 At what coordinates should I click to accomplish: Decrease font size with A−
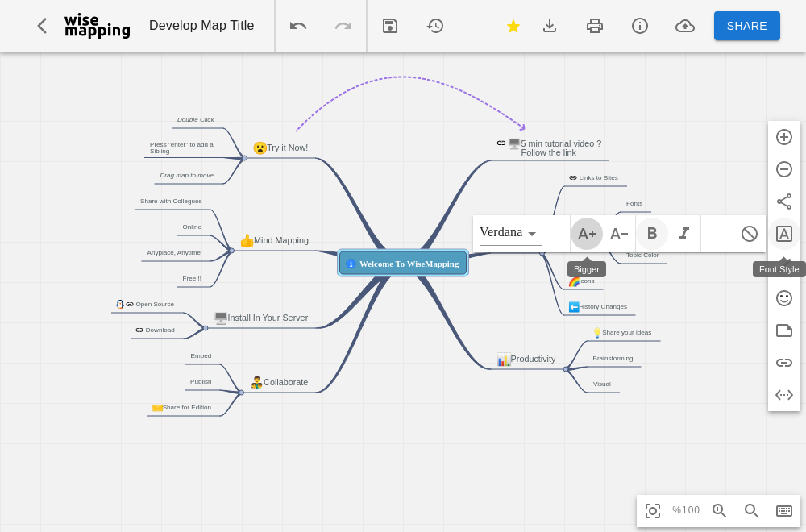click(x=619, y=234)
